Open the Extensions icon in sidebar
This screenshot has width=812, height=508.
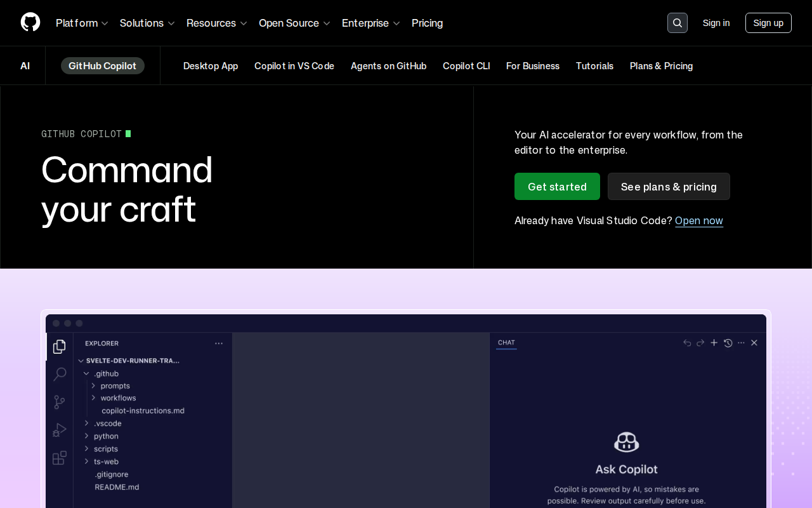pos(60,458)
